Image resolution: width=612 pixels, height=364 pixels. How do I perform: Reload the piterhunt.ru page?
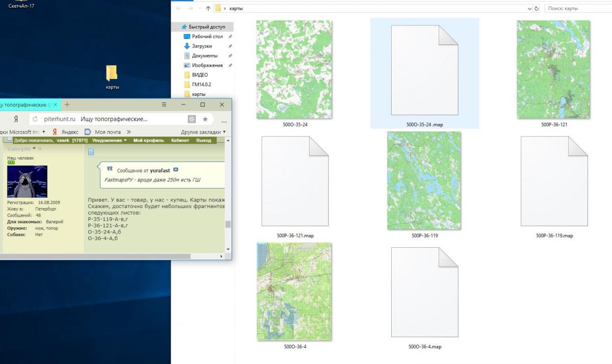(x=35, y=119)
